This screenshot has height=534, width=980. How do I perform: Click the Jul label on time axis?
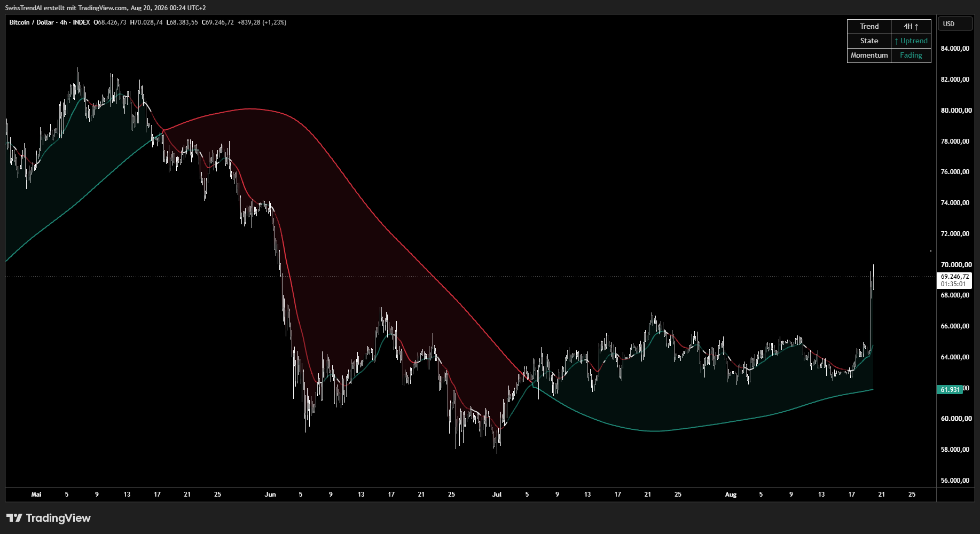point(497,494)
